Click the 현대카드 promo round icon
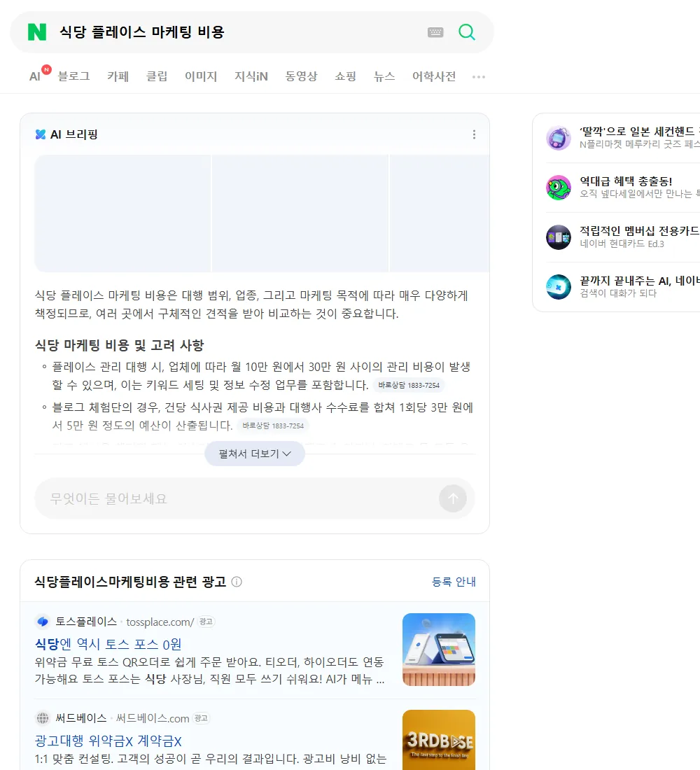The height and width of the screenshot is (770, 700). [559, 237]
